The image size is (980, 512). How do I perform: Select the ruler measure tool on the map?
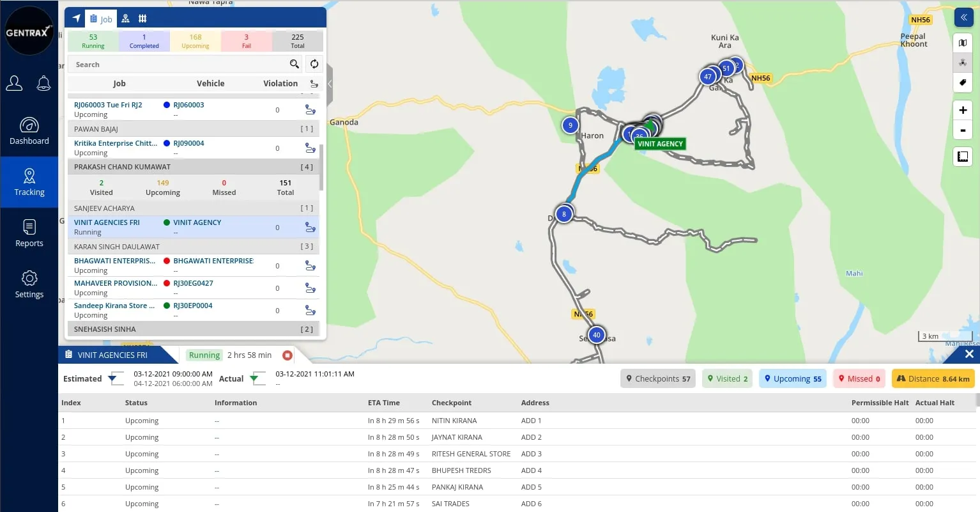963,157
